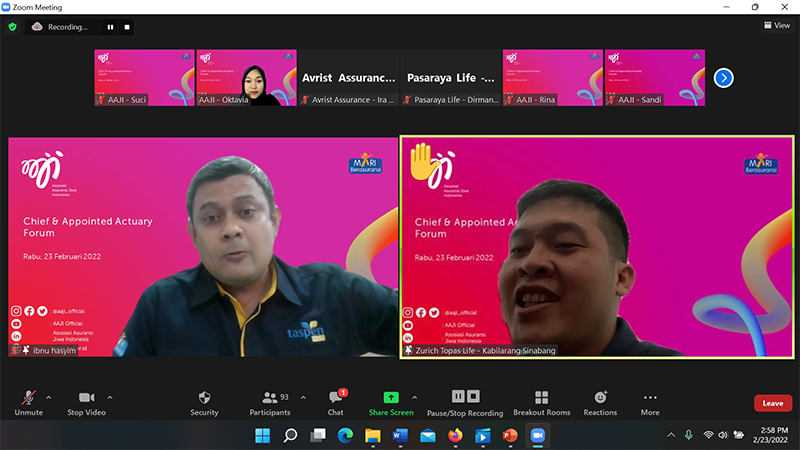Pause recording using top-left pause icon
Viewport: 800px width, 450px height.
point(110,27)
